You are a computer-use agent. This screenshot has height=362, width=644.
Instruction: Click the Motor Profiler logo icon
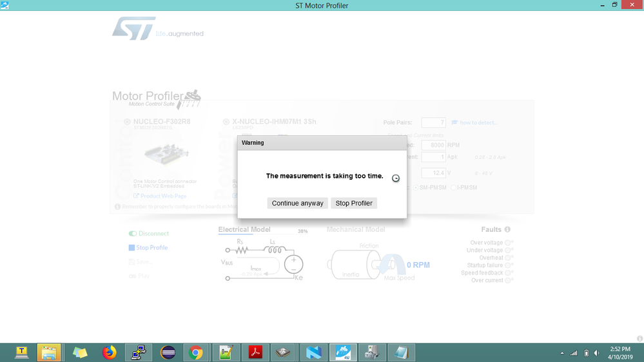(x=188, y=99)
